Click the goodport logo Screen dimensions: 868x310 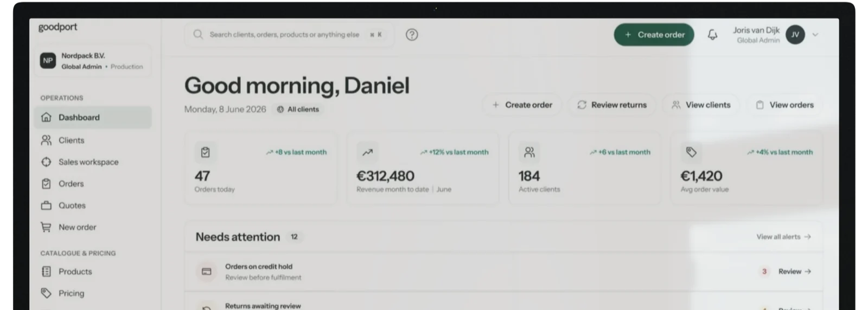point(58,27)
